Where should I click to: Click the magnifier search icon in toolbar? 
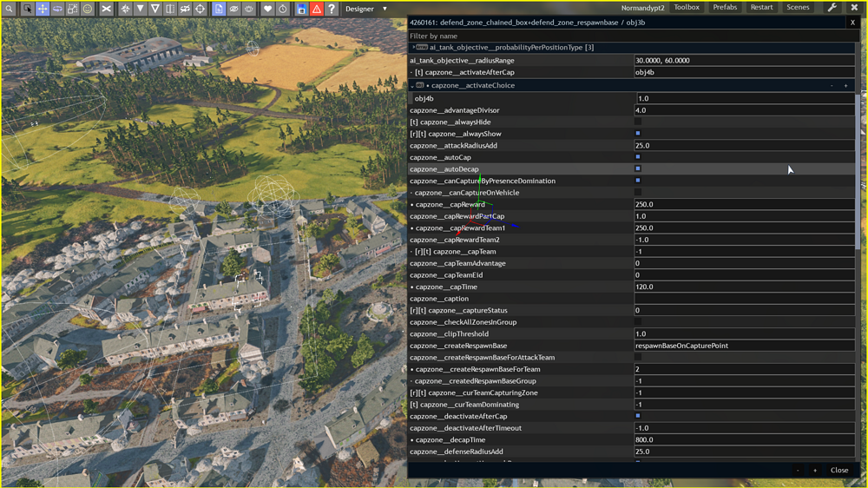tap(9, 9)
